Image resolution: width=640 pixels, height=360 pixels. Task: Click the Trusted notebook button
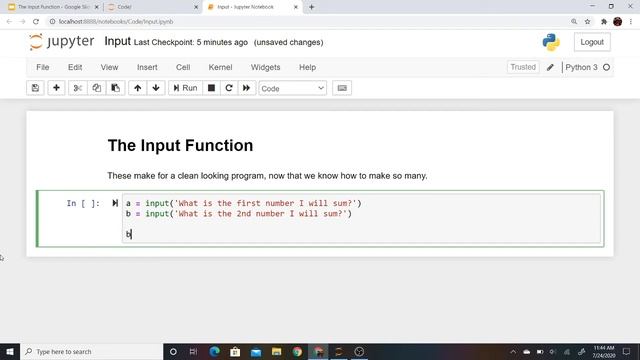523,67
